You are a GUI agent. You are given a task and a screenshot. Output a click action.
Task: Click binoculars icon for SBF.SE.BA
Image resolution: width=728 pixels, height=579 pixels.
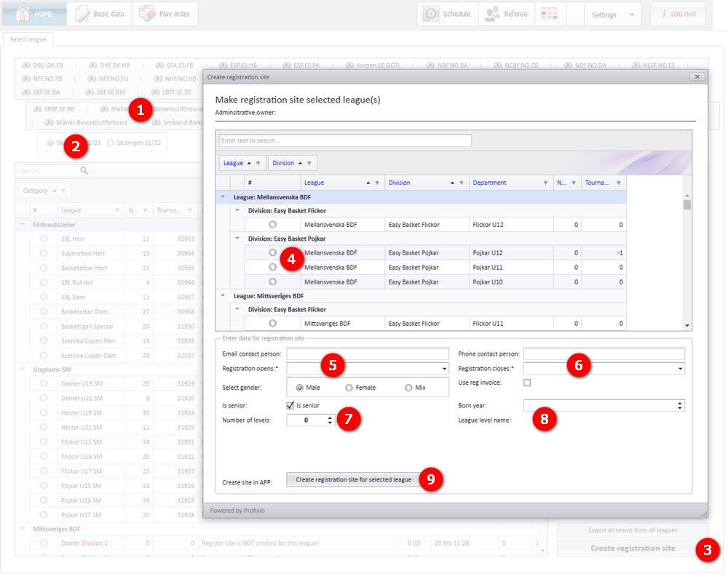click(x=26, y=92)
